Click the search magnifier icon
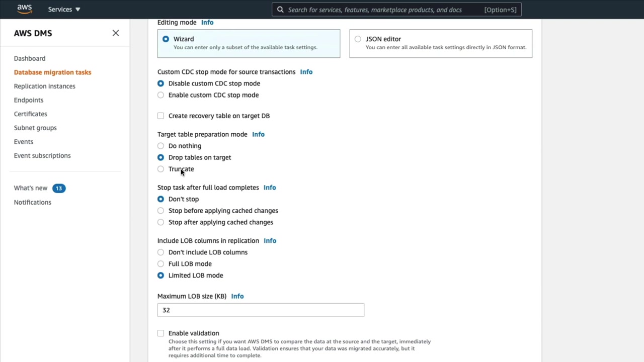644x362 pixels. click(280, 10)
